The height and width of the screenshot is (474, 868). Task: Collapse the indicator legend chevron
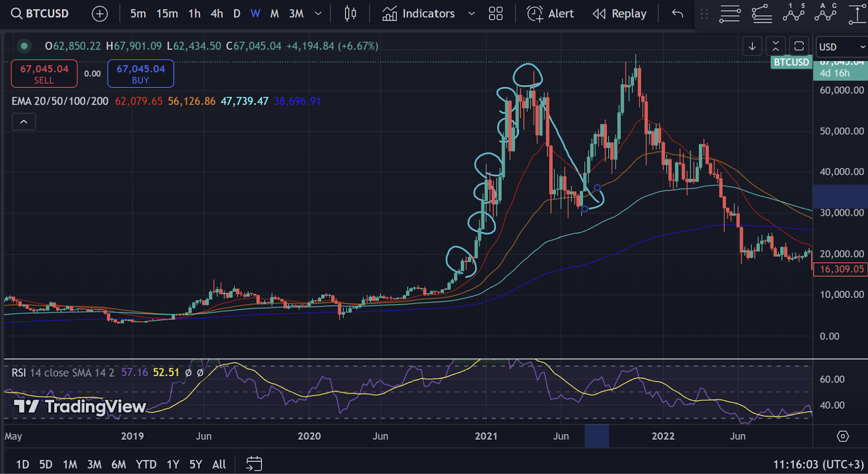coord(24,122)
